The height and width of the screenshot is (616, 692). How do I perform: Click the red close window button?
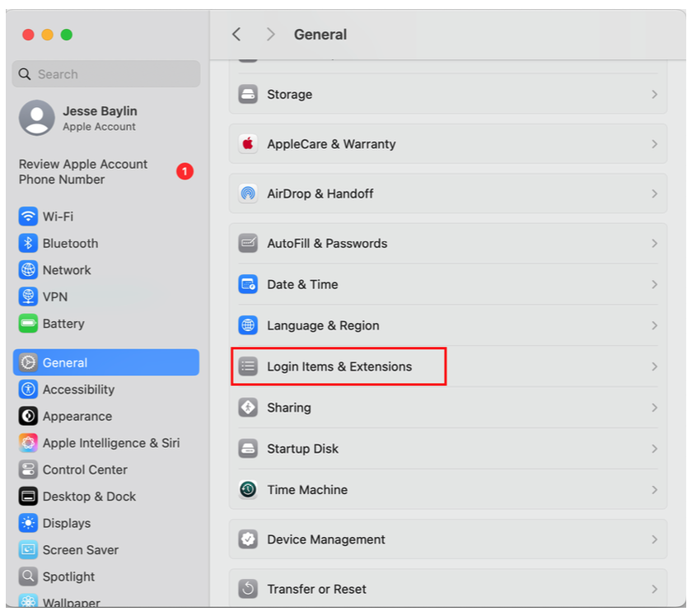click(x=28, y=35)
